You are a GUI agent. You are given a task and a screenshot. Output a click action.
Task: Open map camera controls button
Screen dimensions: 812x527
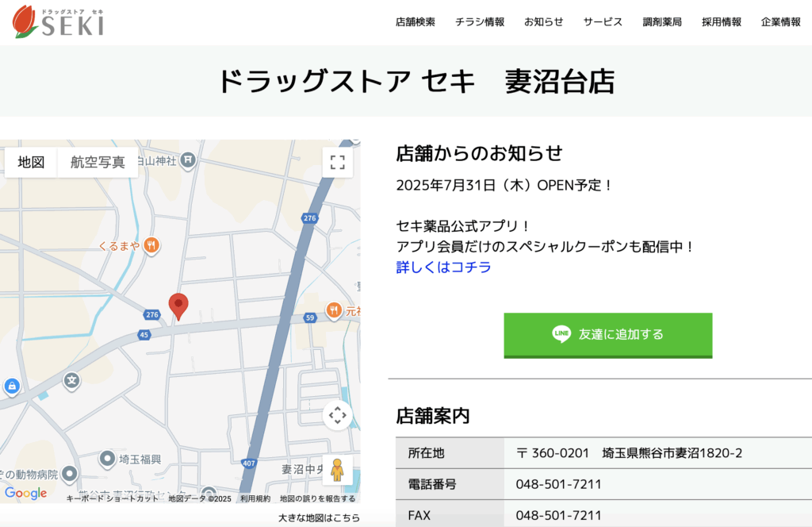338,415
